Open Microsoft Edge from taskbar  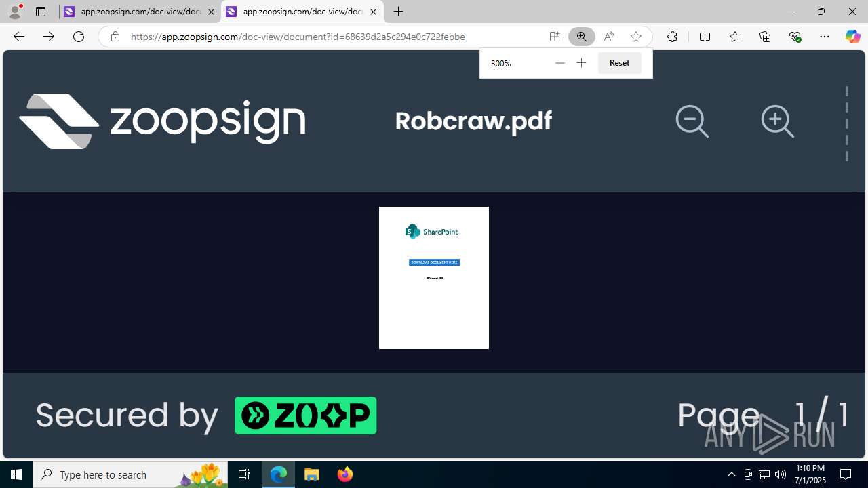pyautogui.click(x=279, y=474)
